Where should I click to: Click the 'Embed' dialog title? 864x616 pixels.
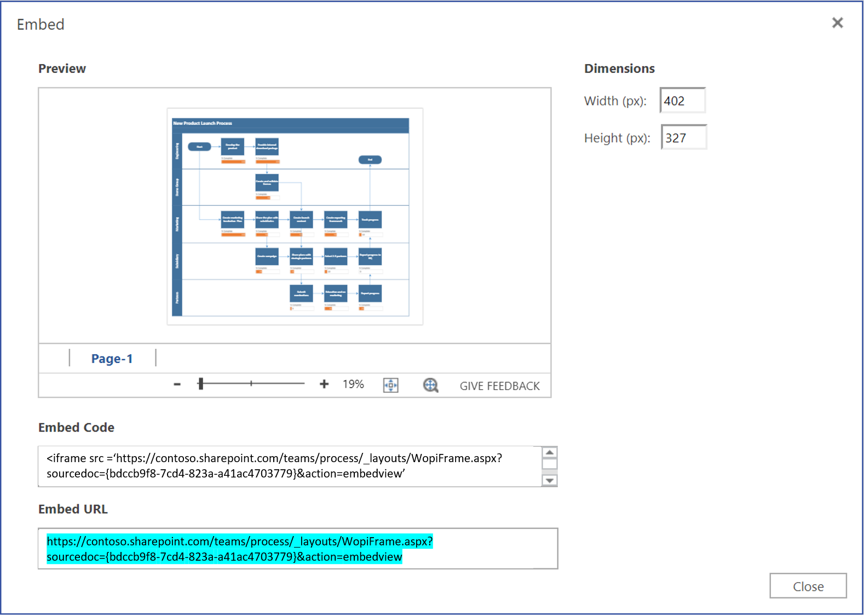41,24
